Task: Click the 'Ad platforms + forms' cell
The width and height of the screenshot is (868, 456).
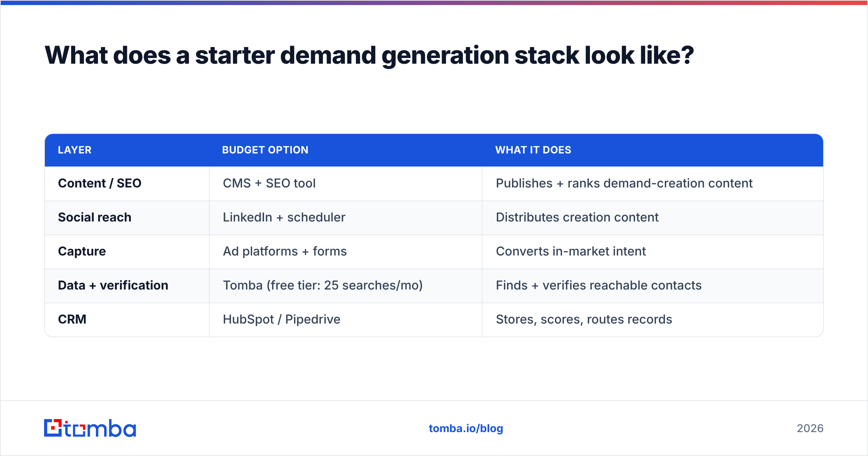Action: coord(346,252)
